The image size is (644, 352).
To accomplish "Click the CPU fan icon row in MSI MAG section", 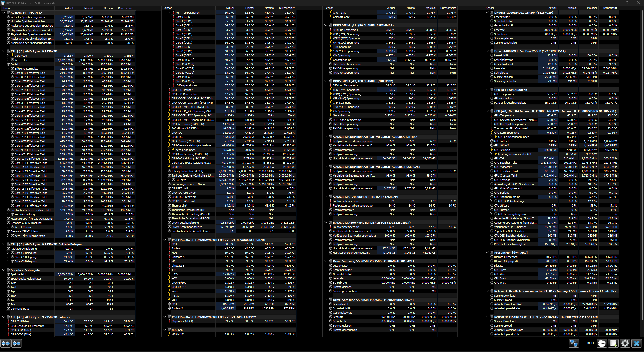I will [169, 304].
